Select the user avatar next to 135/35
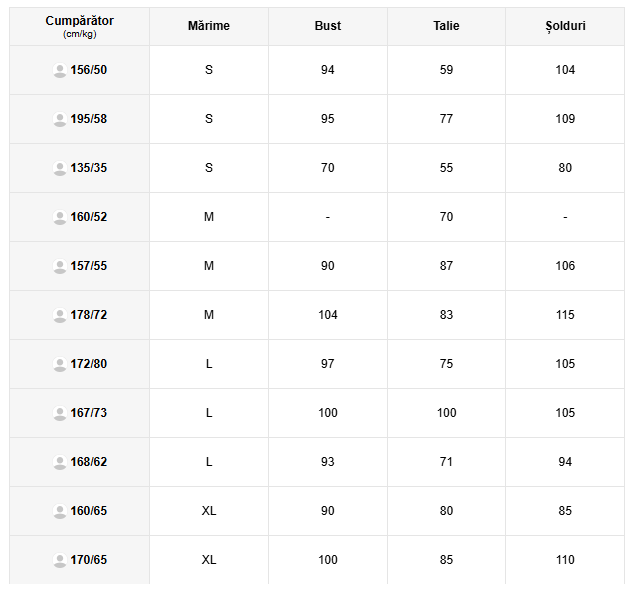The height and width of the screenshot is (595, 635). pos(60,168)
